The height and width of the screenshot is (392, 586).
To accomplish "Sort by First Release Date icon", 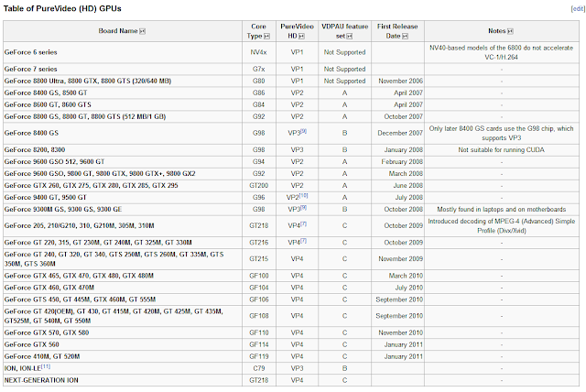I will tap(405, 37).
